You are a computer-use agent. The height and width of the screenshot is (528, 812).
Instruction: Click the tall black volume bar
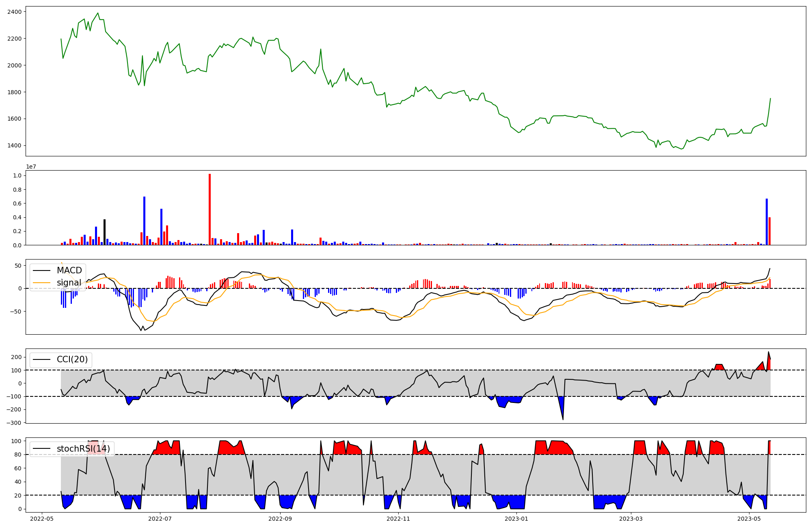coord(104,232)
